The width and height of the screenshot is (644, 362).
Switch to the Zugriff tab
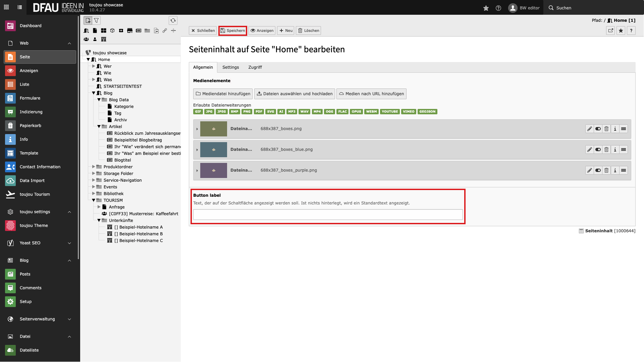[x=255, y=67]
